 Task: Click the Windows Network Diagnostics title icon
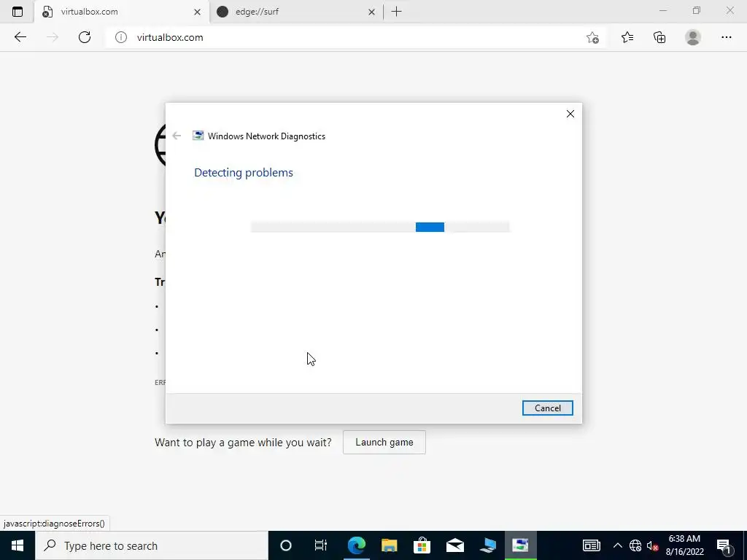click(198, 136)
